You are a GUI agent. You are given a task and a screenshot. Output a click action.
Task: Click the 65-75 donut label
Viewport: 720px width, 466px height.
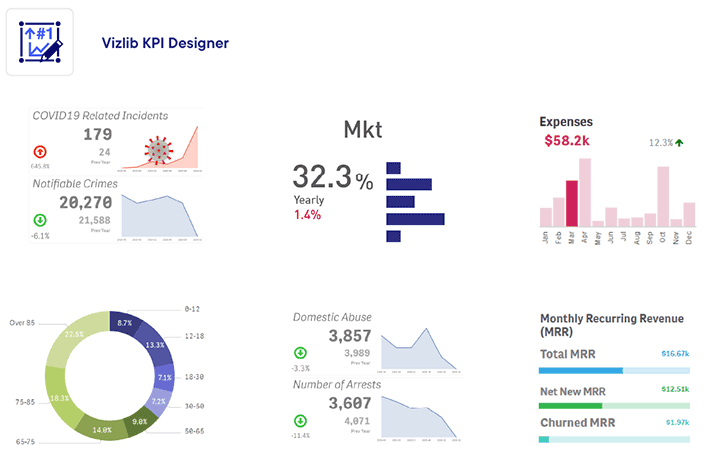[x=25, y=442]
